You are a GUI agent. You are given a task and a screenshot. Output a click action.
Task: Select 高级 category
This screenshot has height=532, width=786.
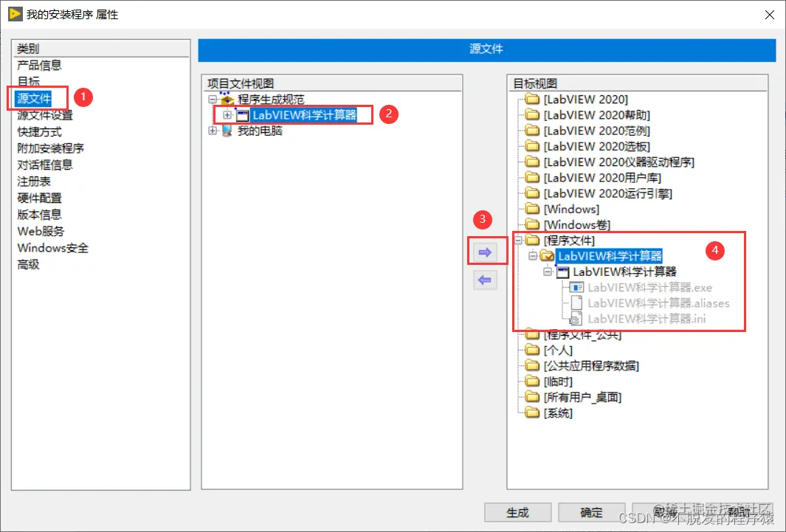click(28, 264)
